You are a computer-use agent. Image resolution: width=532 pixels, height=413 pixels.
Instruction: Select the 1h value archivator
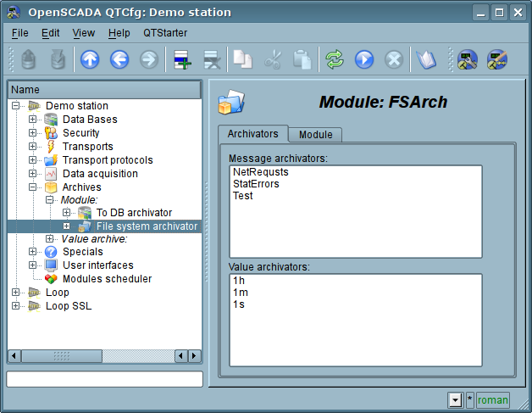pos(239,281)
